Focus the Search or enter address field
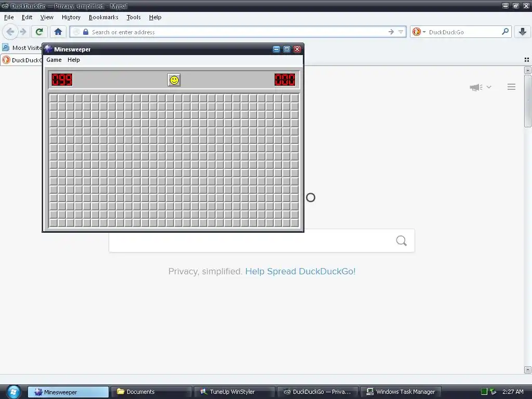Image resolution: width=532 pixels, height=399 pixels. (237, 32)
